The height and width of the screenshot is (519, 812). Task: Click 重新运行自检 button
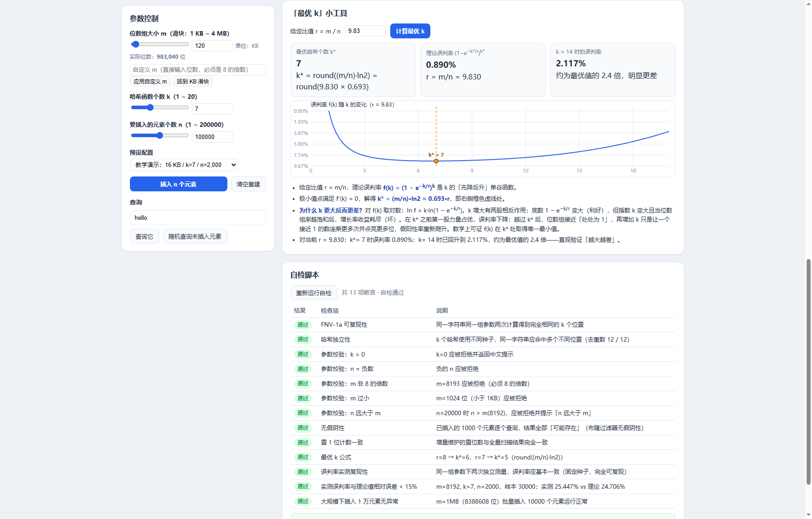point(314,293)
